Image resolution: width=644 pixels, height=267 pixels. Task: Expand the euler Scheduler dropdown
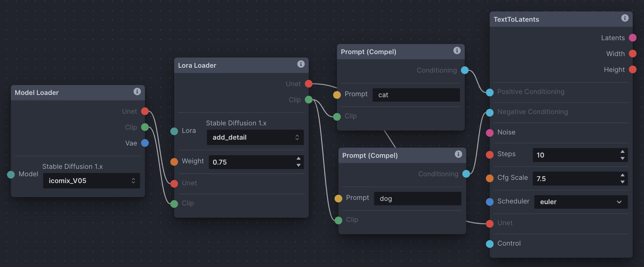[x=581, y=202]
